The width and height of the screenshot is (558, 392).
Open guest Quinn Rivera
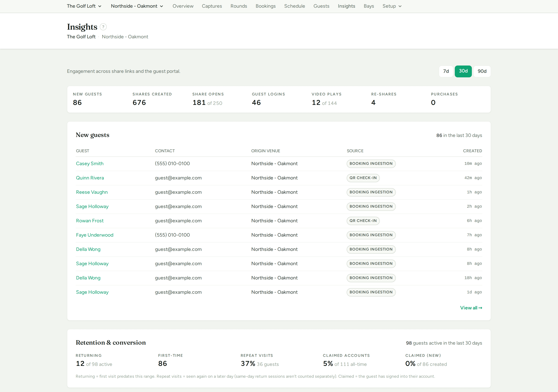[90, 178]
